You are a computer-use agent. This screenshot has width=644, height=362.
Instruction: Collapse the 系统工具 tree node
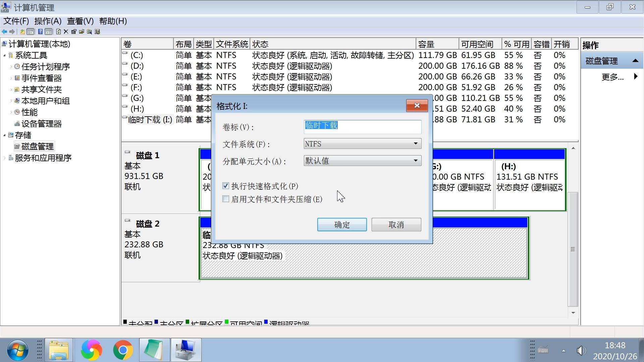pyautogui.click(x=4, y=55)
